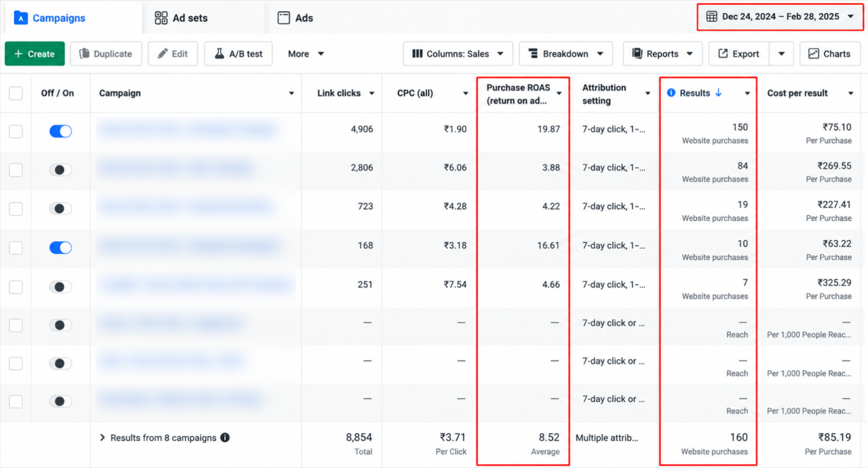Start an A/B test
This screenshot has width=868, height=468.
(238, 53)
